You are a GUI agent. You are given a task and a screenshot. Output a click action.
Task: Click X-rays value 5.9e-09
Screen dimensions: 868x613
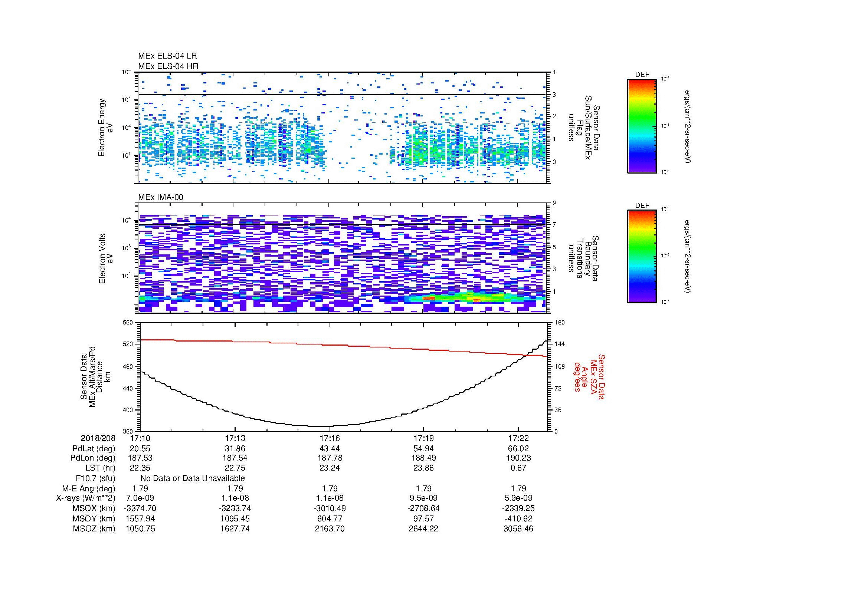[x=518, y=498]
